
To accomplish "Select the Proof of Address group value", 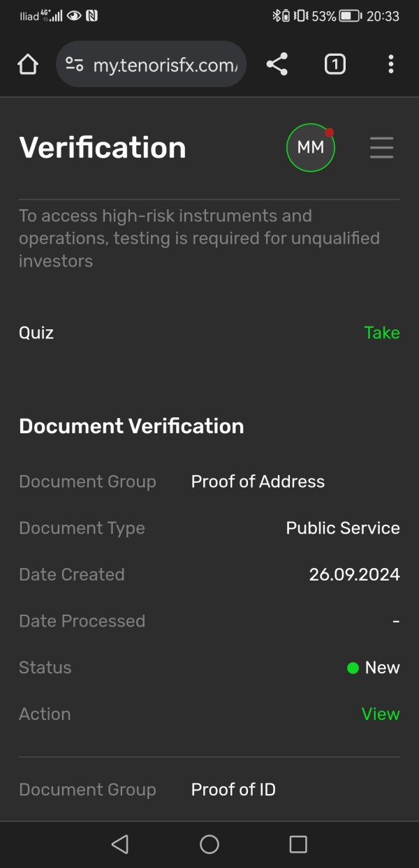I will [258, 481].
